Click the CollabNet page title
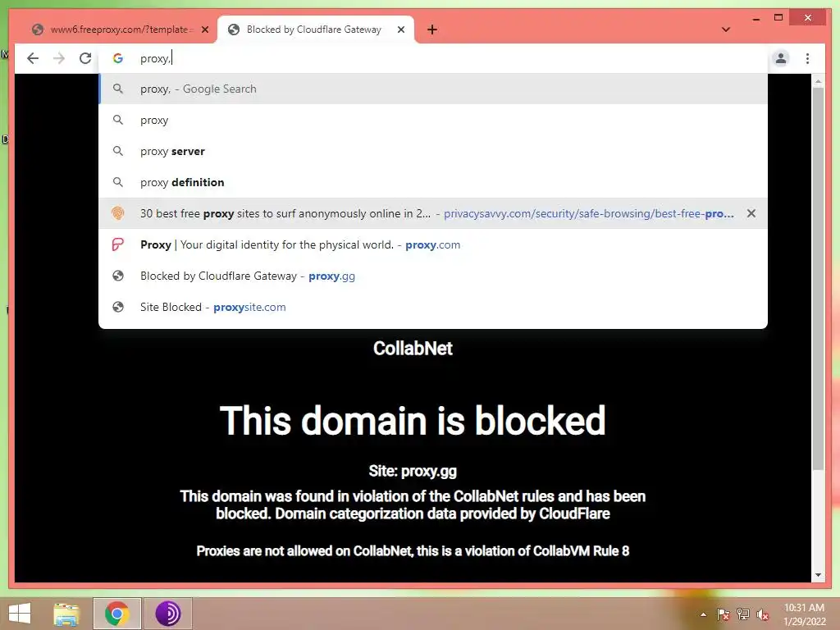 tap(413, 349)
